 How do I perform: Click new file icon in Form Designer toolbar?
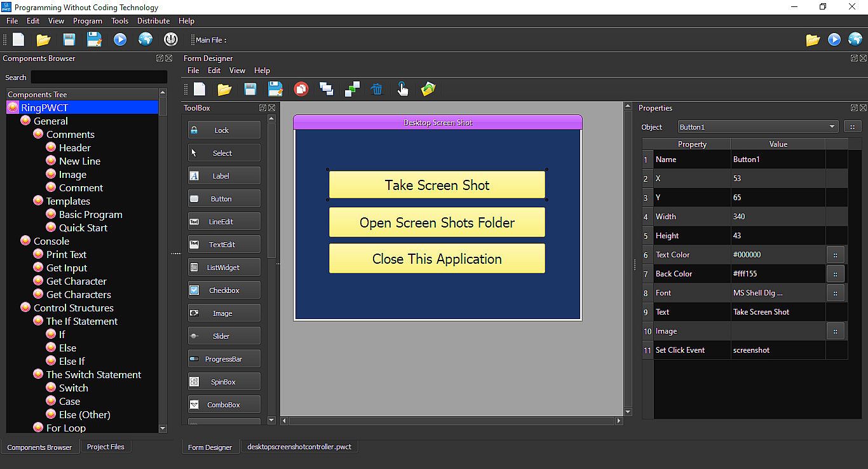point(200,89)
